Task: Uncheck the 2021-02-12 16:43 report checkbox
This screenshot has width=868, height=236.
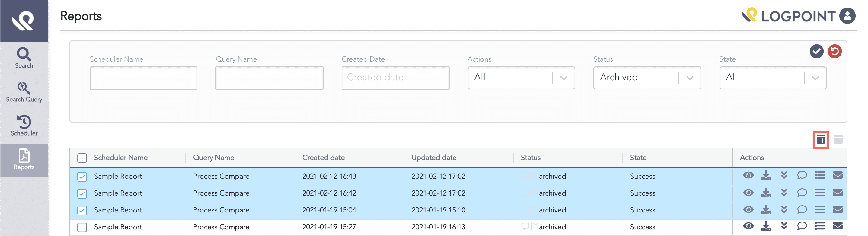Action: pos(82,177)
